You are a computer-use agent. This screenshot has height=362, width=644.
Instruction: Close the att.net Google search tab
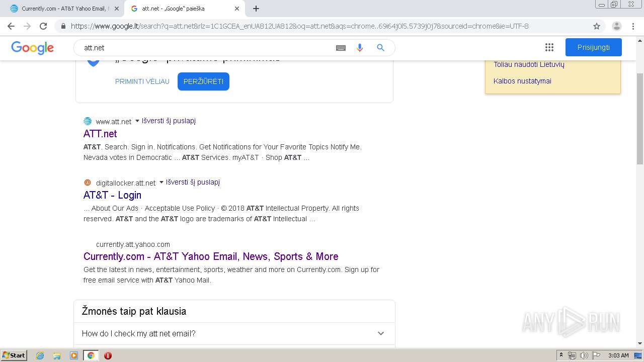click(236, 9)
